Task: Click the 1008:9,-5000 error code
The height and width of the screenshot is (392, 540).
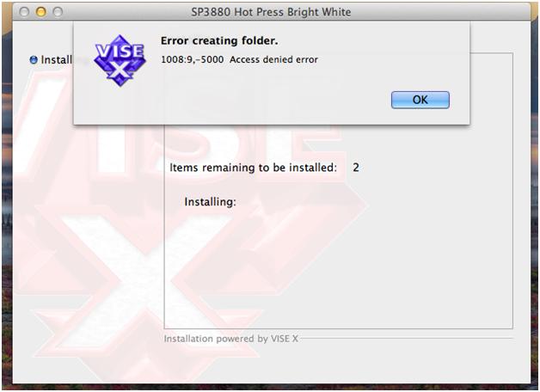Action: point(192,59)
